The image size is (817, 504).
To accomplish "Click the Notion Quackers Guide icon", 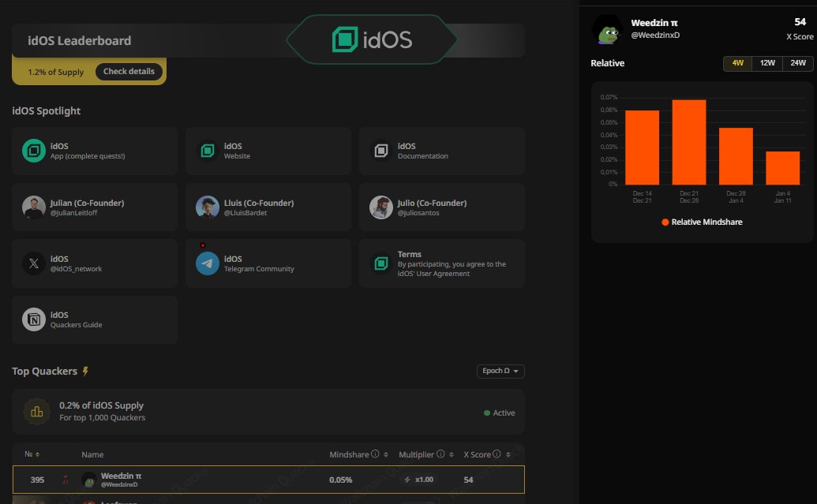I will point(34,319).
